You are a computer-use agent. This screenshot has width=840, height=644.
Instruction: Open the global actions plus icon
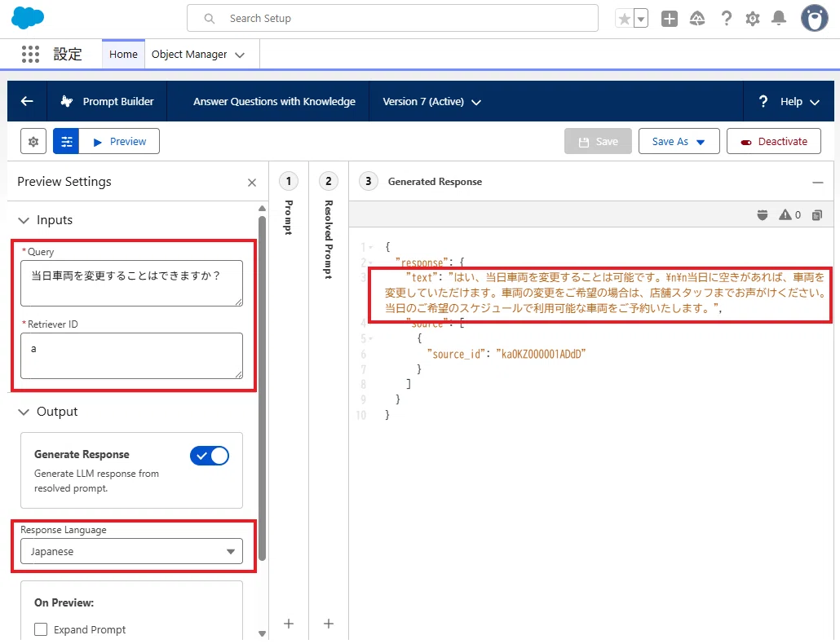click(x=669, y=20)
